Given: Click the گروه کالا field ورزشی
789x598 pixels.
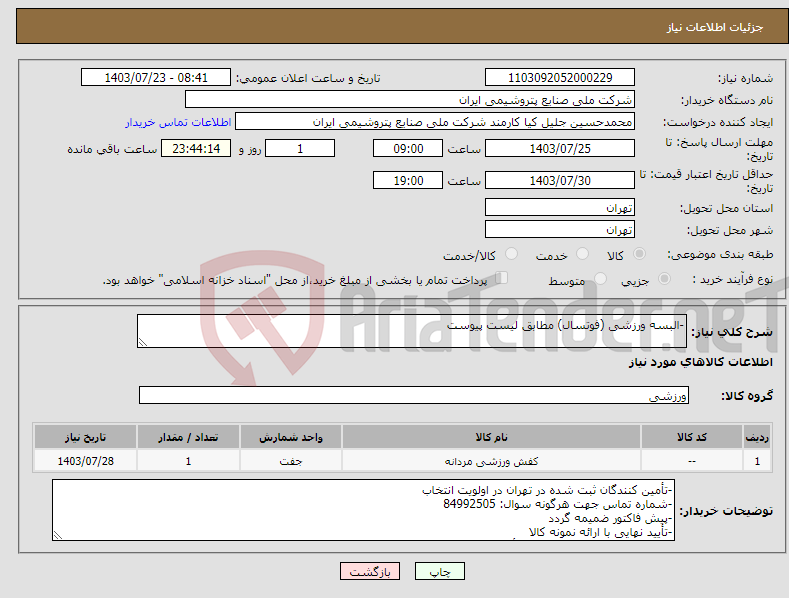Looking at the screenshot, I should pos(414,395).
